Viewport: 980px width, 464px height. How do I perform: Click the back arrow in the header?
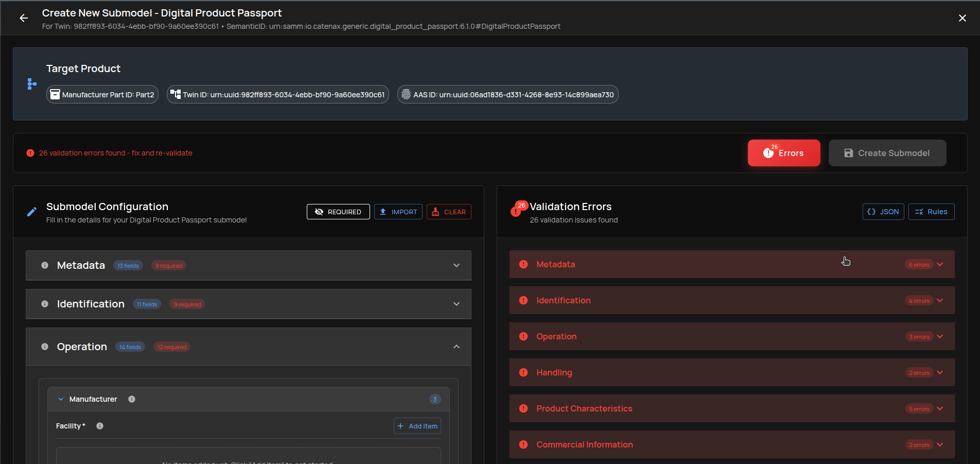tap(24, 18)
